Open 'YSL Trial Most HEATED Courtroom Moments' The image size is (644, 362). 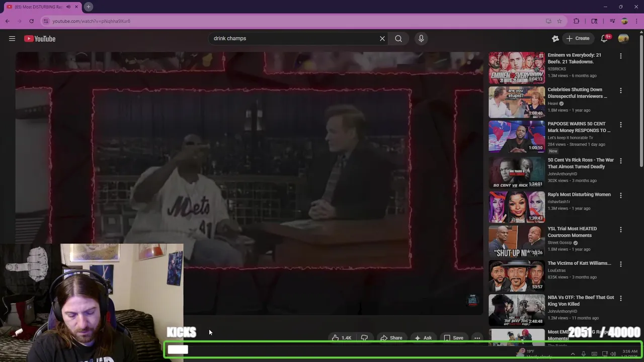pos(572,232)
